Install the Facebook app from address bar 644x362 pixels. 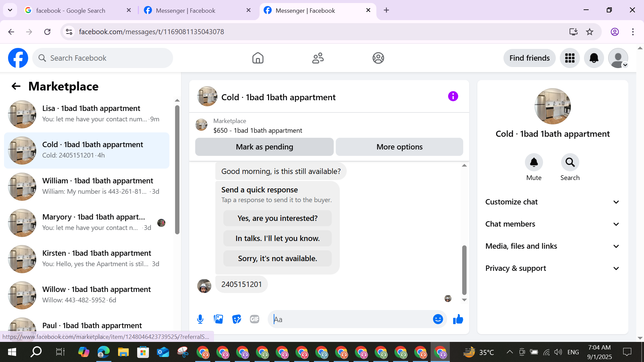[x=573, y=32]
